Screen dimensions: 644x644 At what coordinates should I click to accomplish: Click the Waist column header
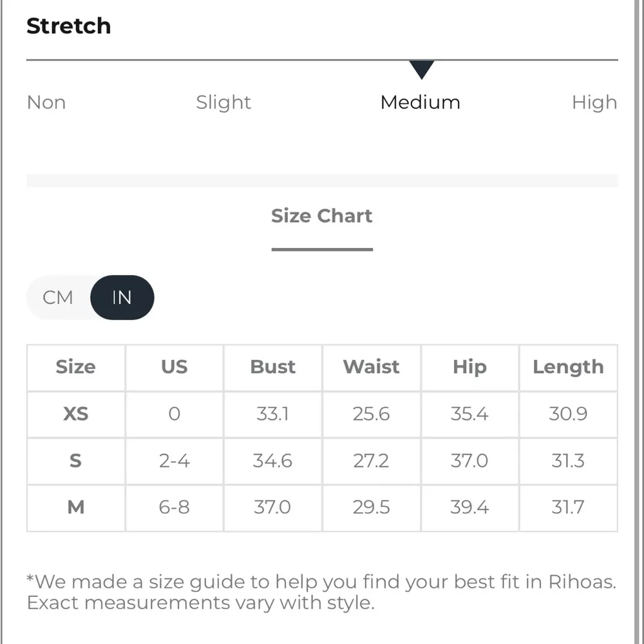[x=371, y=367]
